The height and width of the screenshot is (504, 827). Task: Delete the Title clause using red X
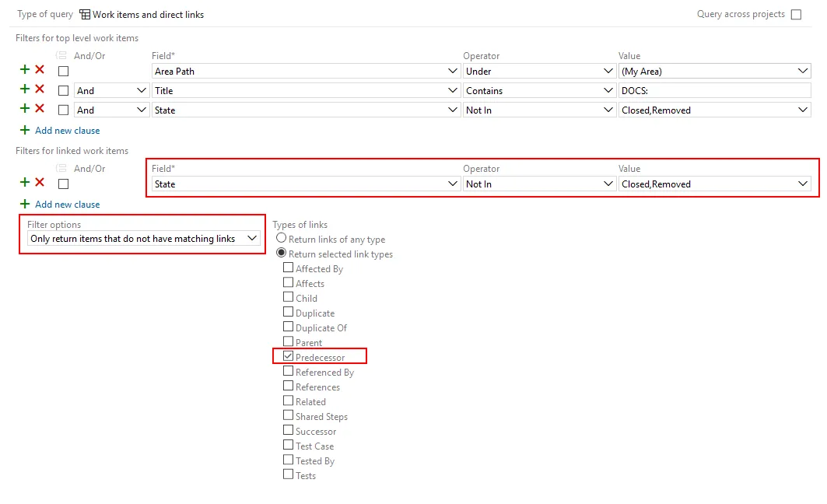pos(40,89)
